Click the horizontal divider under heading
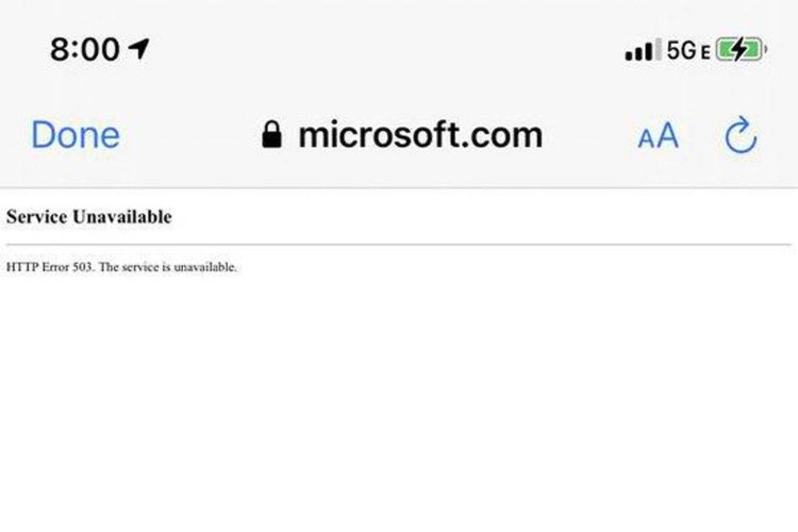Screen dimensions: 798x532 399,244
